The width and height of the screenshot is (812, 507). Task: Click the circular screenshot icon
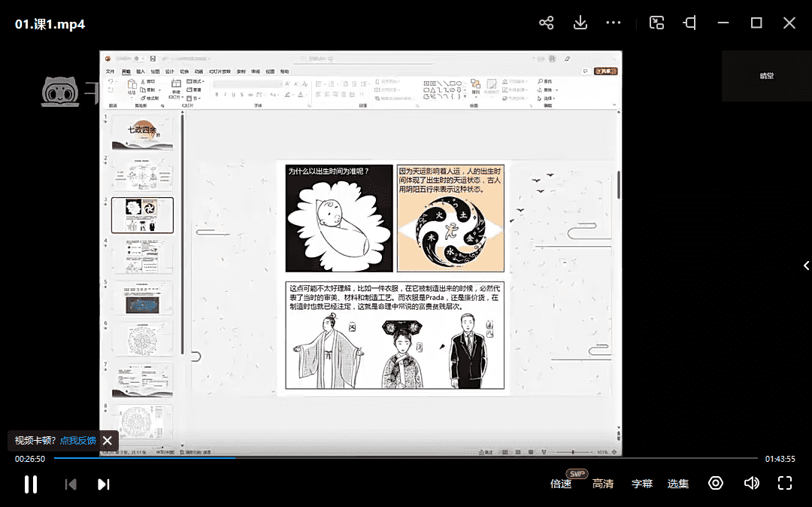click(x=716, y=483)
